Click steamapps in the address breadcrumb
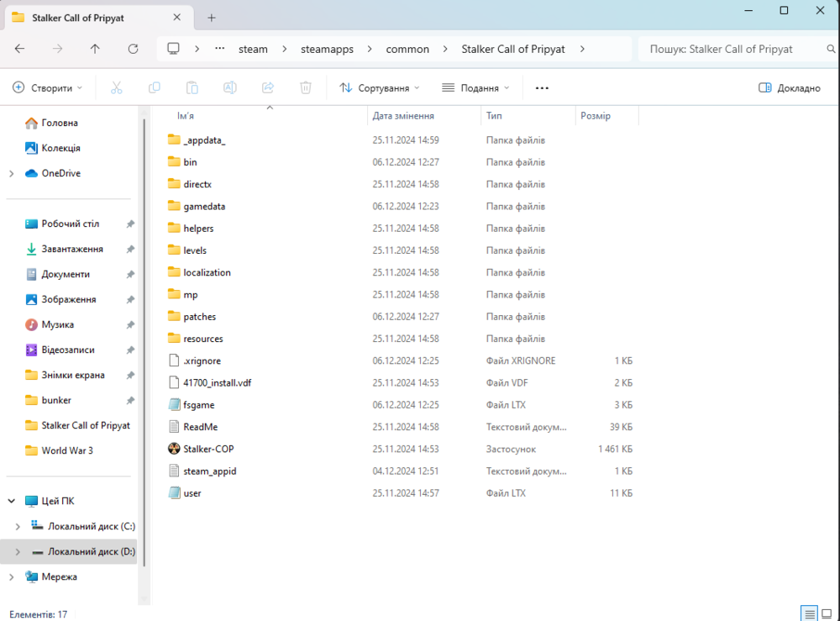The height and width of the screenshot is (621, 840). 327,49
